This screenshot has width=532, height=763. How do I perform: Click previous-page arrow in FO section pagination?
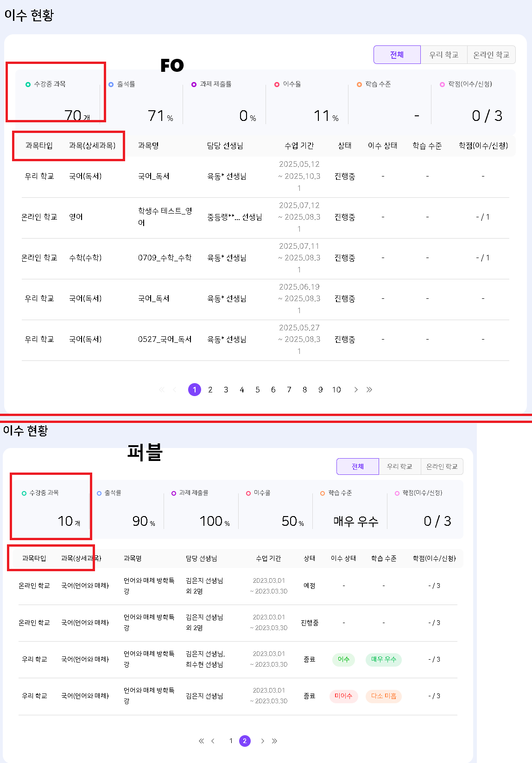pyautogui.click(x=175, y=390)
